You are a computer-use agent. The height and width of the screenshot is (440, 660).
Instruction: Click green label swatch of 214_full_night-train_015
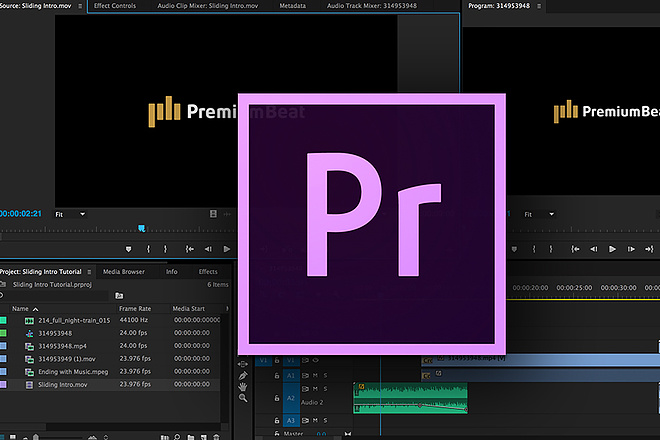[3, 320]
